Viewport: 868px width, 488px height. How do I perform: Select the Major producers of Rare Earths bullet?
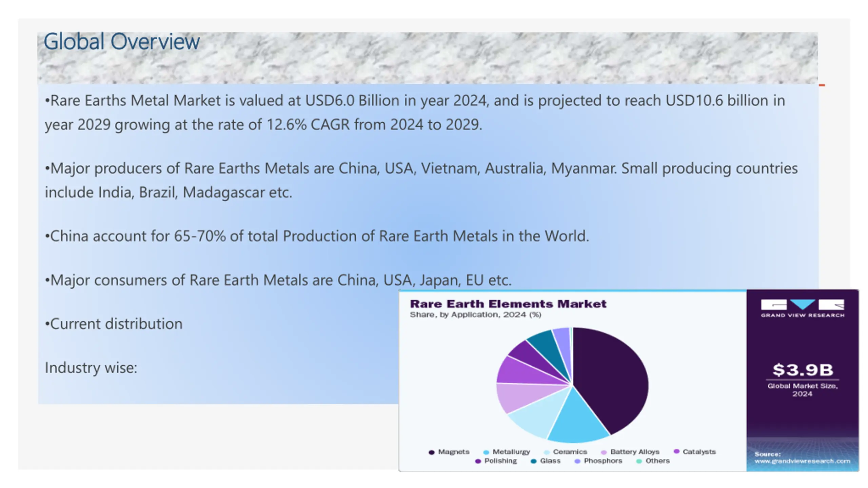421,180
